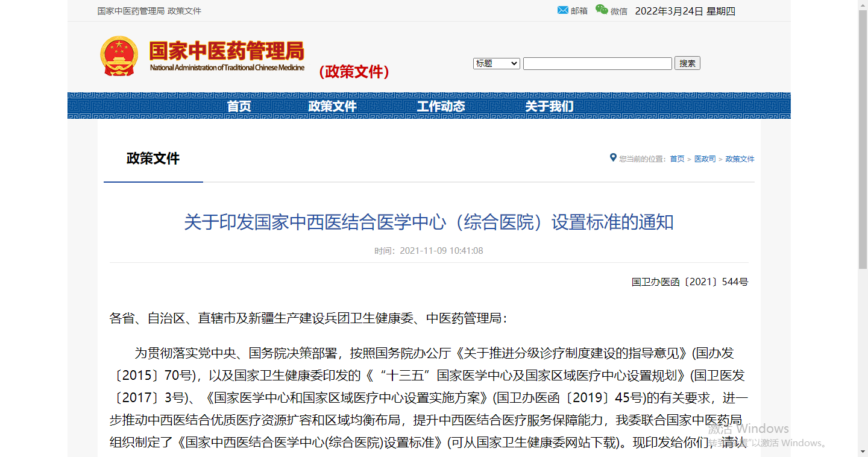Click the vertical page scrollbar thumb
The width and height of the screenshot is (868, 457).
click(863, 139)
